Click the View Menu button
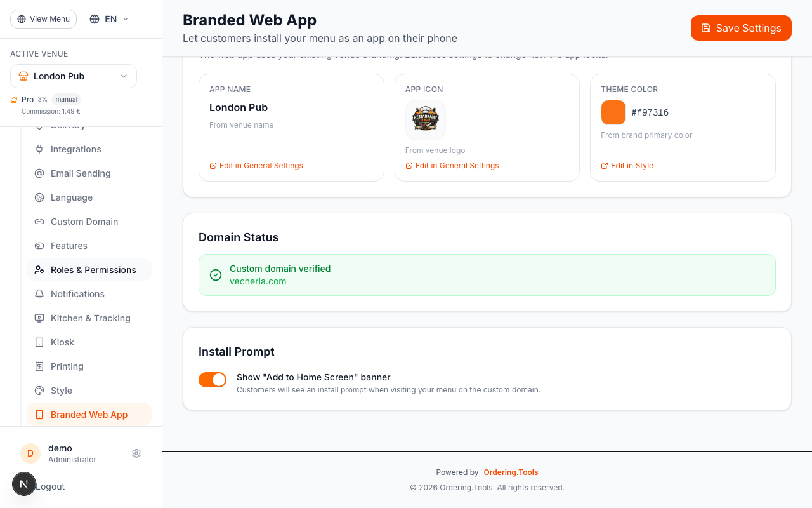The height and width of the screenshot is (508, 812). click(x=43, y=19)
